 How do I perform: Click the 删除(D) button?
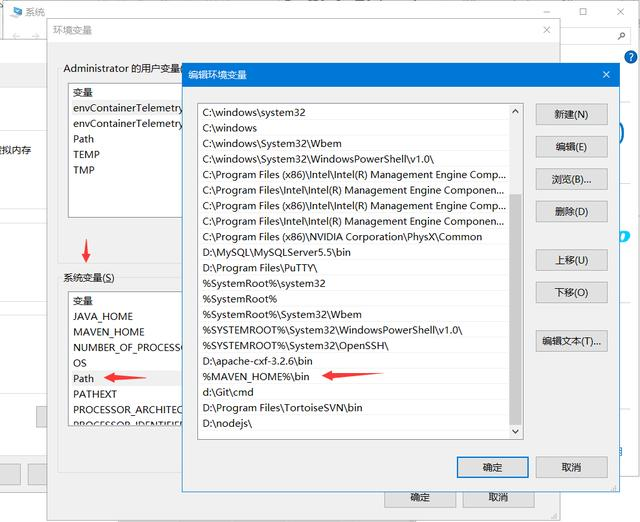(571, 211)
